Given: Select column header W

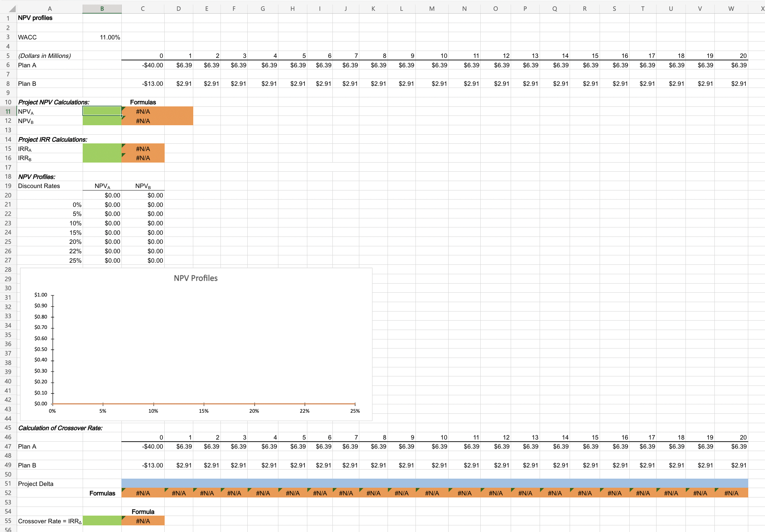Looking at the screenshot, I should pyautogui.click(x=731, y=8).
